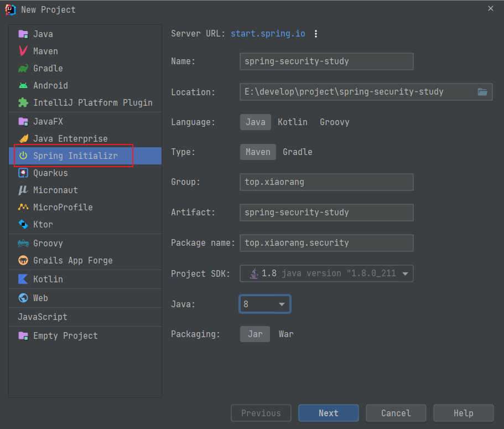Select Java Enterprise project type
This screenshot has width=504, height=429.
point(70,138)
